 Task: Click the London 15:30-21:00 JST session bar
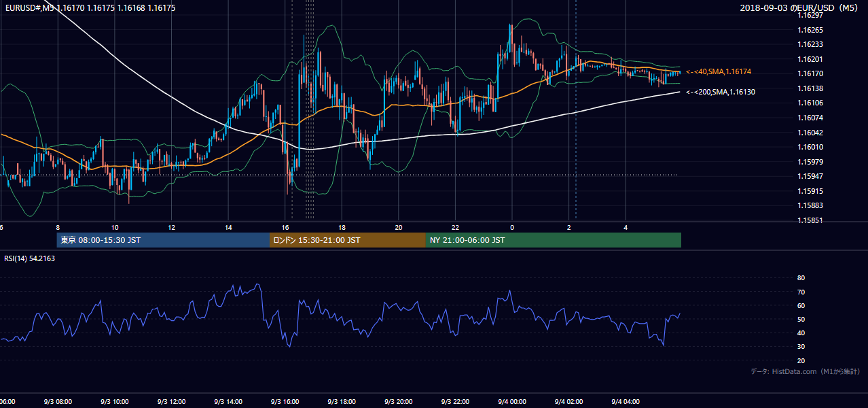click(x=348, y=240)
